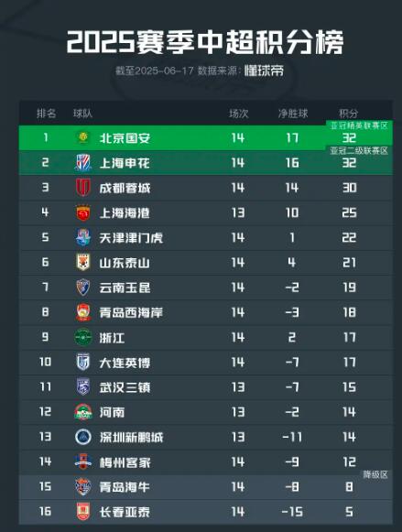This screenshot has width=402, height=532.
Task: Click the Henan team badge
Action: click(83, 412)
